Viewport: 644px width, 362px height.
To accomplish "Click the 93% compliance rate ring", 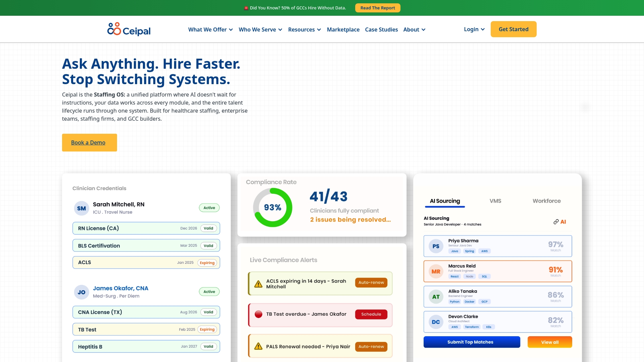I will point(272,207).
